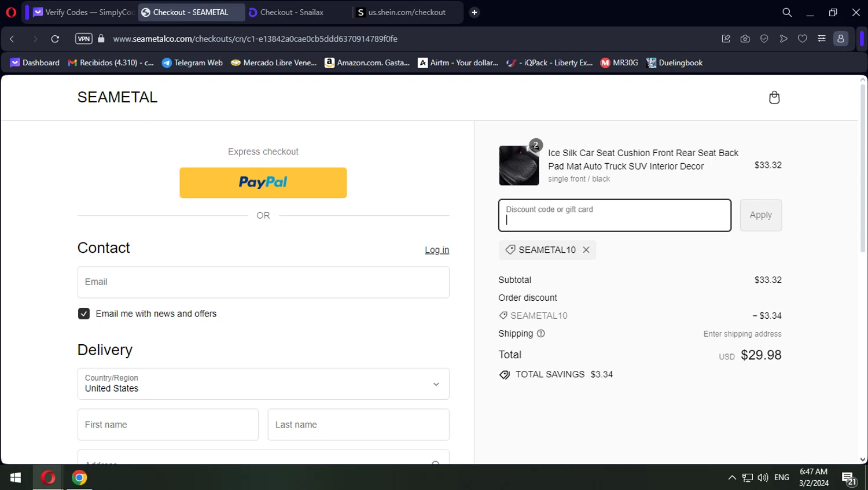The image size is (868, 490).
Task: Switch to Verify Codes SimplyCodes tab
Action: click(83, 12)
